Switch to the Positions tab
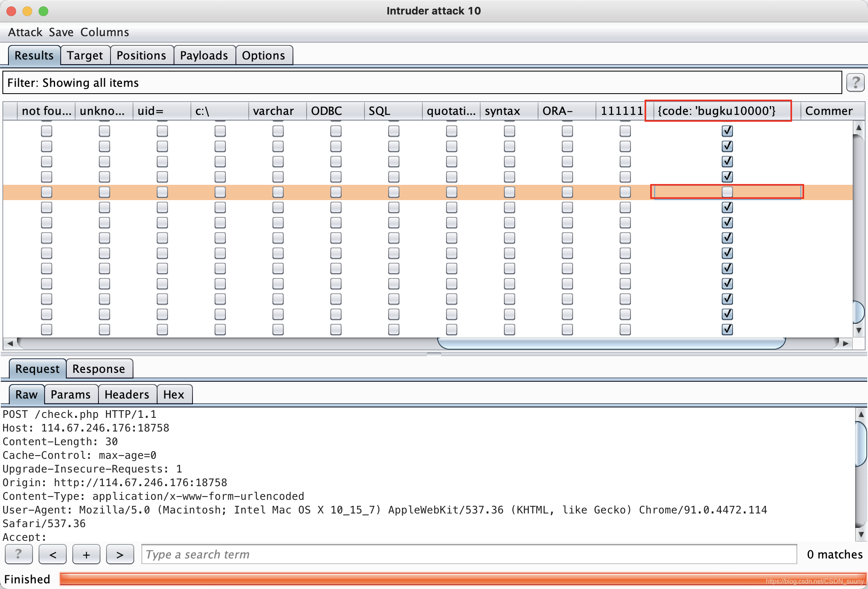The height and width of the screenshot is (589, 868). (141, 55)
